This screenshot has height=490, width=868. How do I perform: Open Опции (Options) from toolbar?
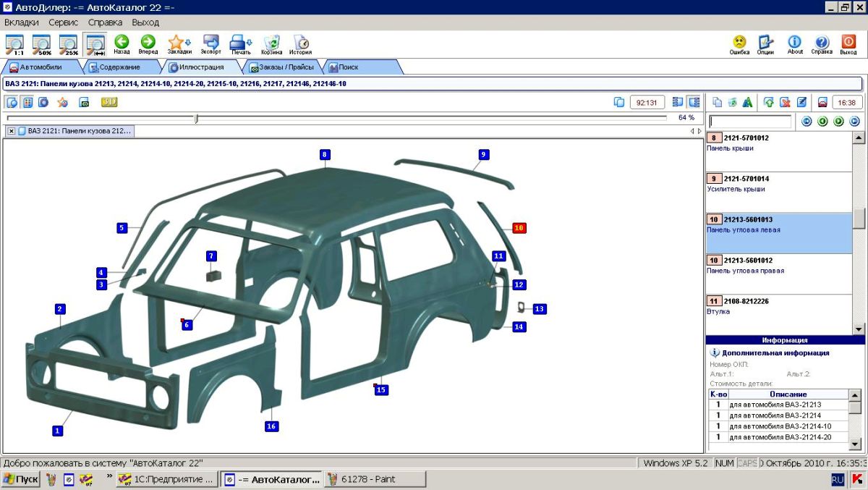[765, 42]
